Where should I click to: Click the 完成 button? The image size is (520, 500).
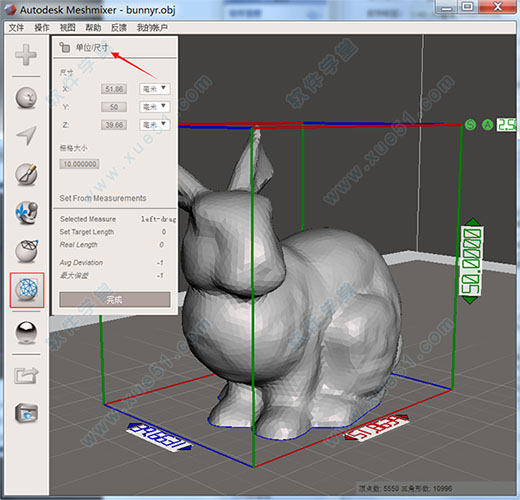point(115,300)
